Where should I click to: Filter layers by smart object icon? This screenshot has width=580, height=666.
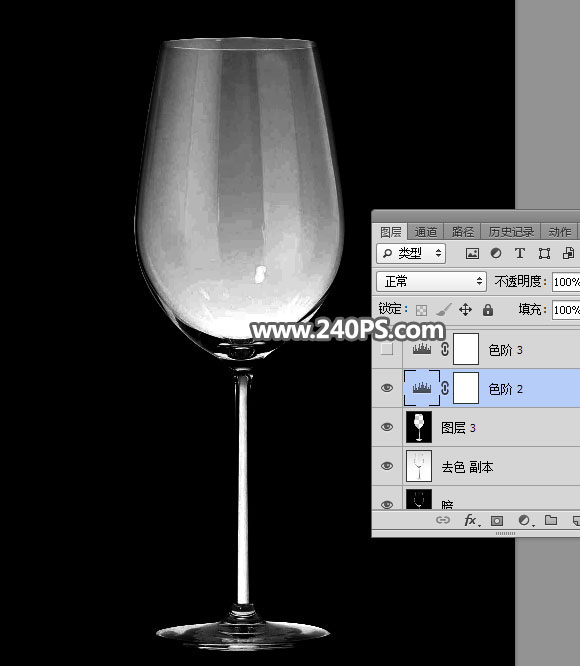(x=568, y=254)
